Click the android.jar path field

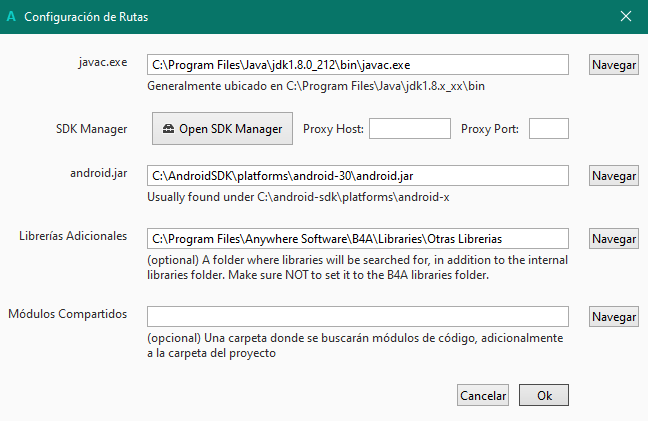click(x=358, y=176)
